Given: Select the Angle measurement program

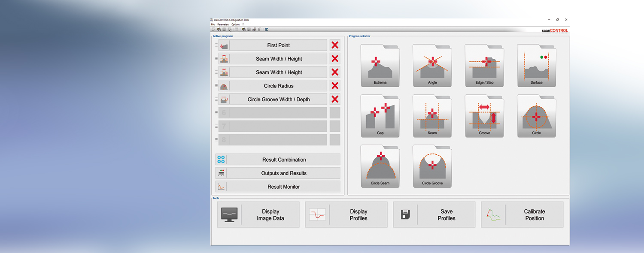Looking at the screenshot, I should click(x=432, y=66).
